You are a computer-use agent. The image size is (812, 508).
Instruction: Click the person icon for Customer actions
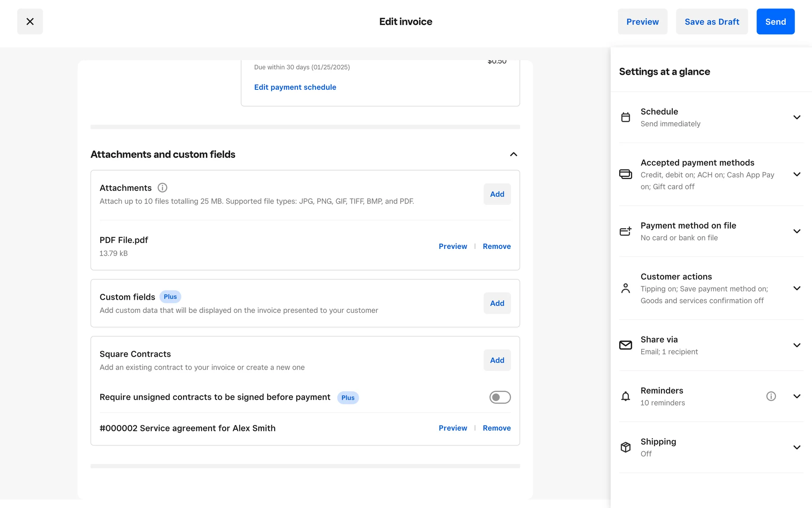point(625,288)
